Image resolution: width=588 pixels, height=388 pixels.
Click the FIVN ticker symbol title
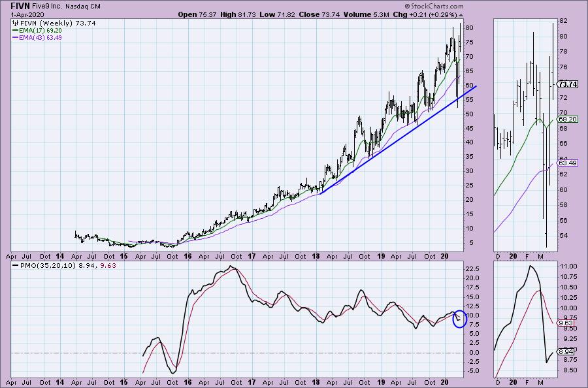[20, 6]
